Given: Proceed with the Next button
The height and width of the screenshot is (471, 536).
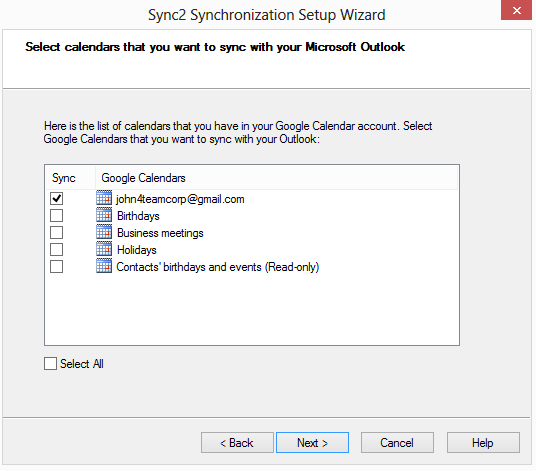Looking at the screenshot, I should (x=312, y=443).
